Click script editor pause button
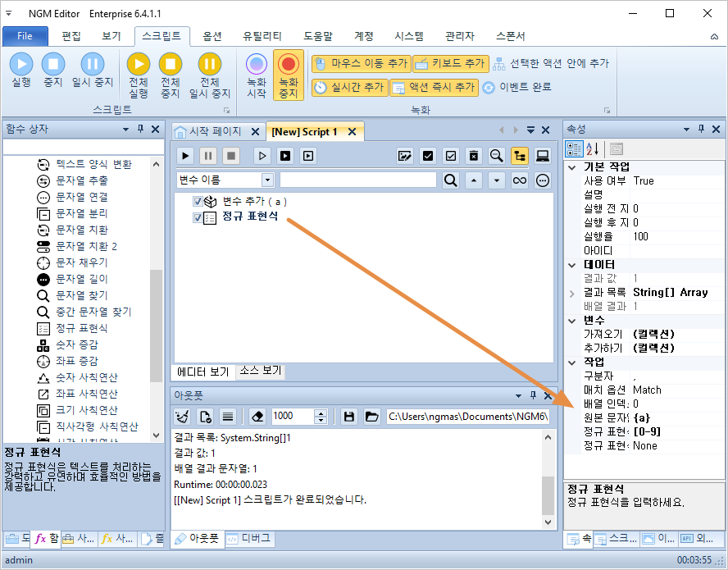 [x=208, y=156]
